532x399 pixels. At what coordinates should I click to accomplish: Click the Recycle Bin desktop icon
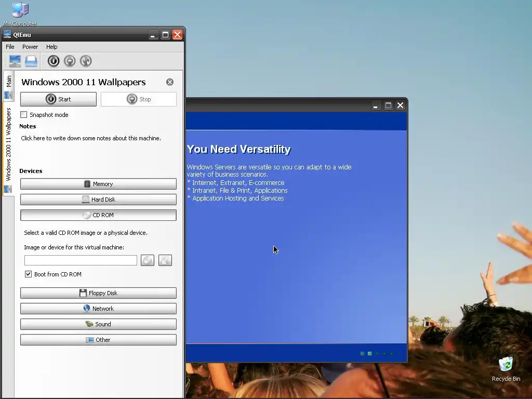click(x=506, y=369)
